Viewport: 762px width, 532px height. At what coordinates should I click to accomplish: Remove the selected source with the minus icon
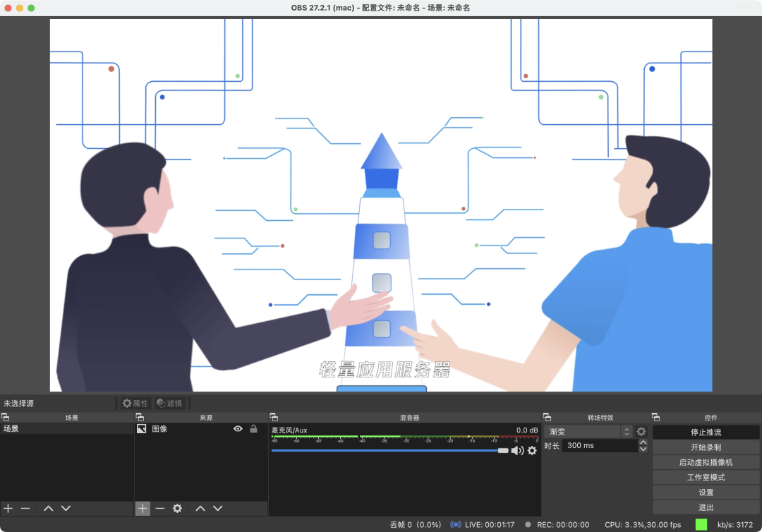point(160,508)
